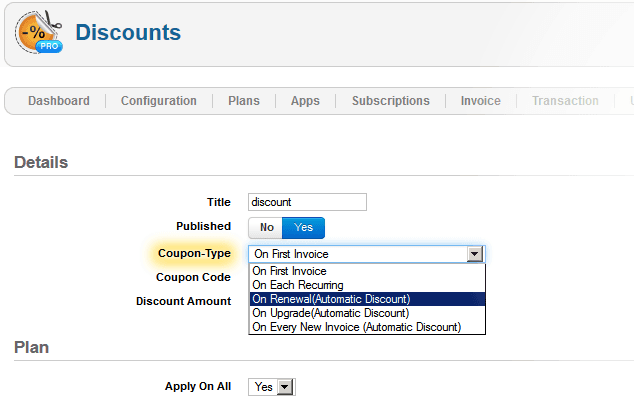The height and width of the screenshot is (414, 634).
Task: Open the Dashboard tab
Action: [59, 101]
